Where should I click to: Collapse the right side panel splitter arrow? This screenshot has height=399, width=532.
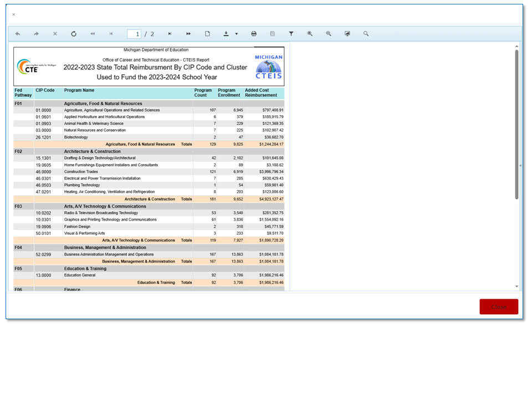tap(520, 166)
